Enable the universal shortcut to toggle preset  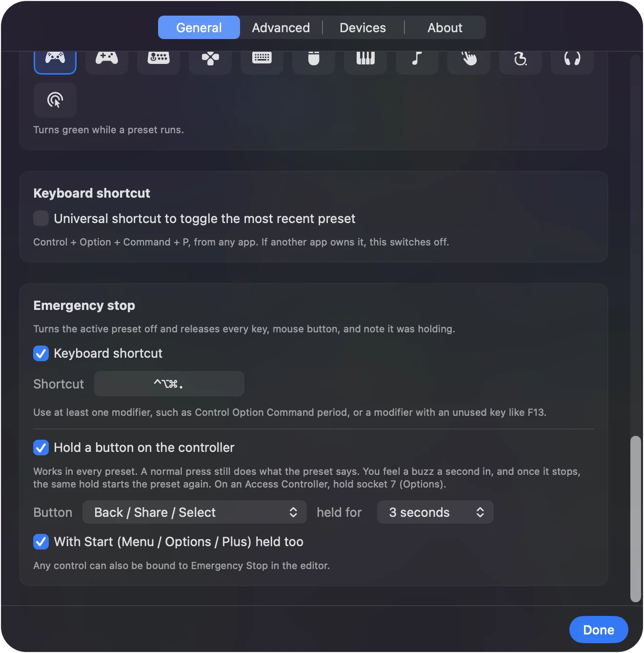(x=41, y=218)
